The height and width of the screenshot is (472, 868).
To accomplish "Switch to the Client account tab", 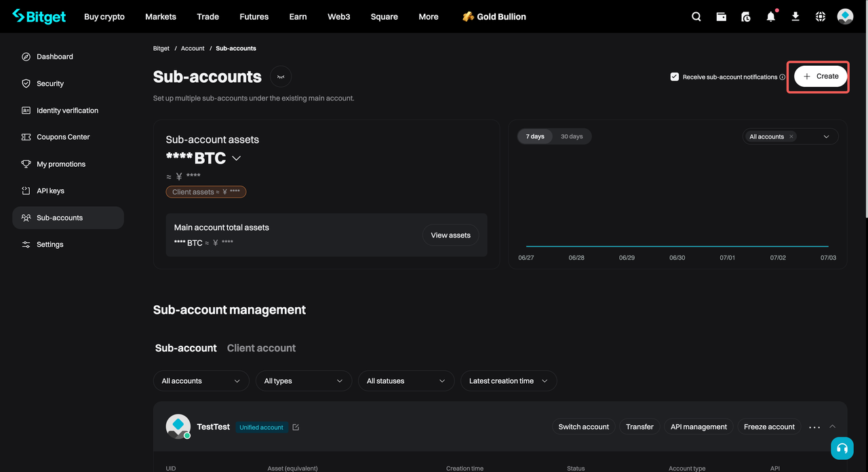I will 261,348.
